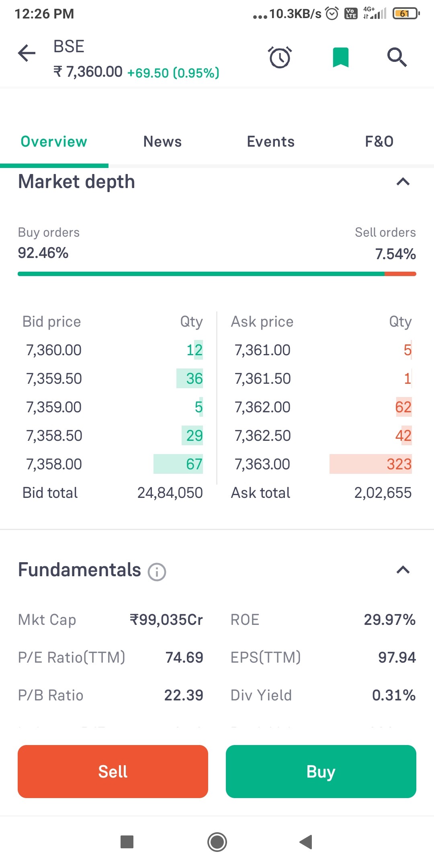Select ask price 7,361.50
Image resolution: width=434 pixels, height=868 pixels.
(x=263, y=379)
